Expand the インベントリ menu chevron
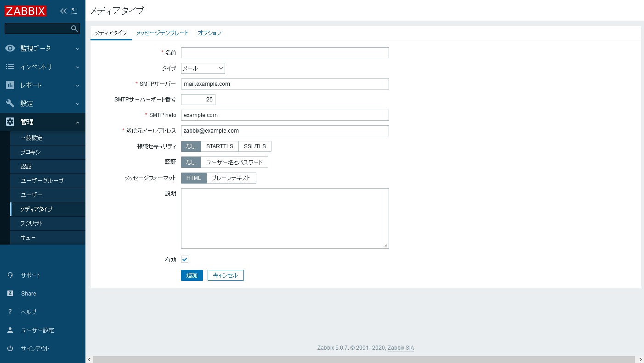This screenshot has height=363, width=644. tap(77, 67)
